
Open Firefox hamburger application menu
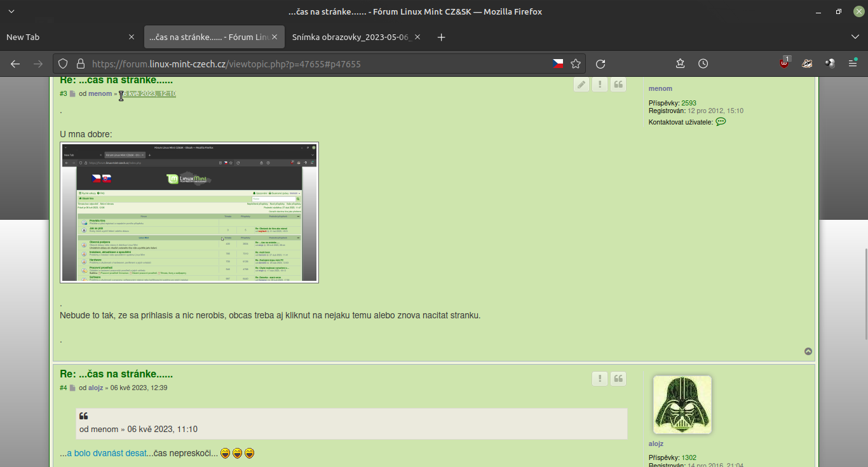pos(853,64)
